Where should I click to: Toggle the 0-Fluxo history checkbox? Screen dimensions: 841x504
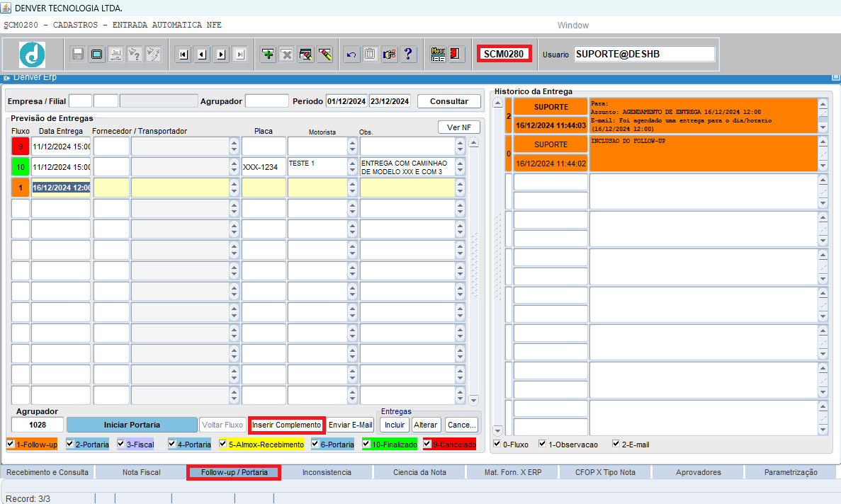[x=497, y=443]
